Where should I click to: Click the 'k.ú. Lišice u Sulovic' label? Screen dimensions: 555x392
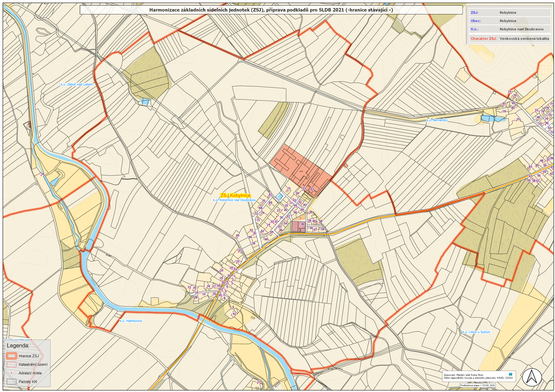(x=476, y=332)
